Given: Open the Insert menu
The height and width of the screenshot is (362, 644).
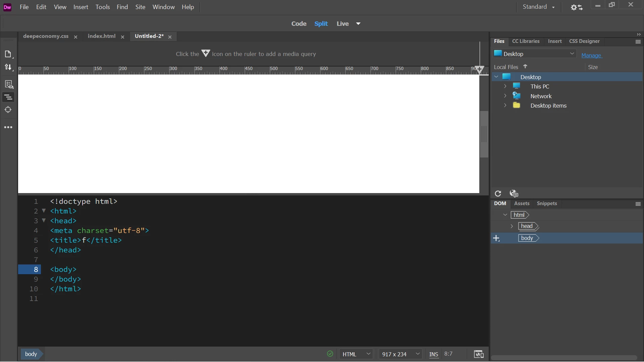Looking at the screenshot, I should point(80,7).
